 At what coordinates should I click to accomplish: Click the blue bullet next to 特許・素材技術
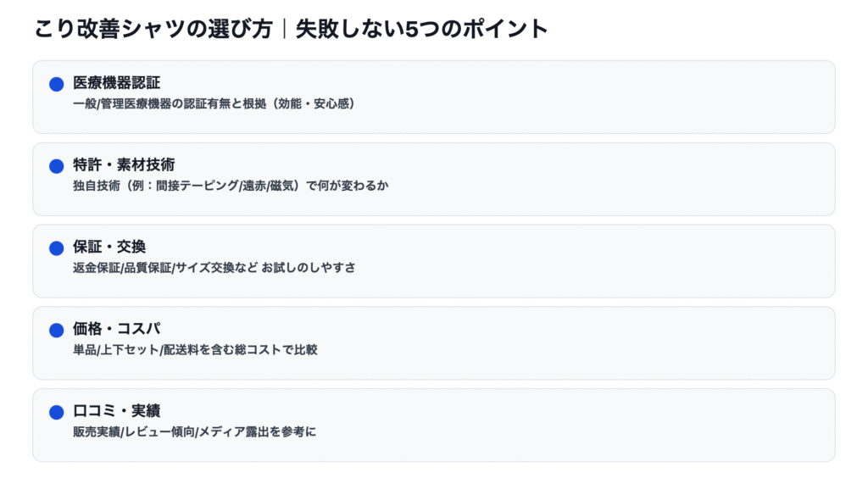tap(57, 166)
